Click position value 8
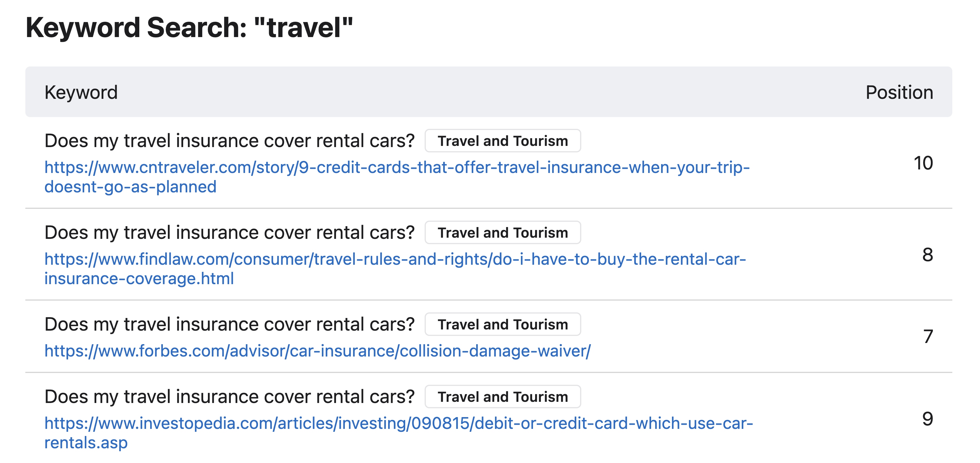This screenshot has width=980, height=463. (x=928, y=255)
